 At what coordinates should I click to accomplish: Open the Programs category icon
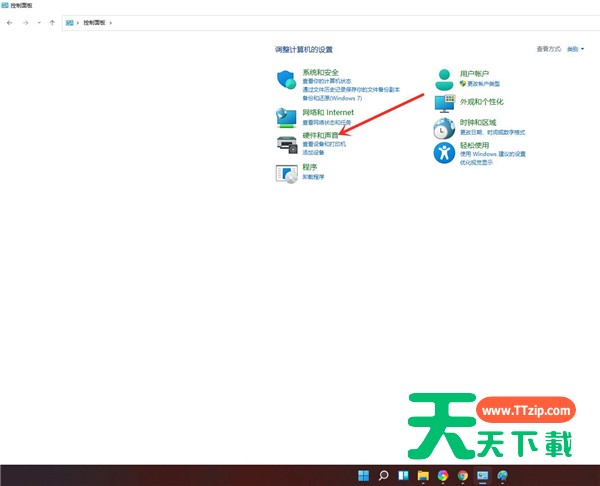(287, 174)
